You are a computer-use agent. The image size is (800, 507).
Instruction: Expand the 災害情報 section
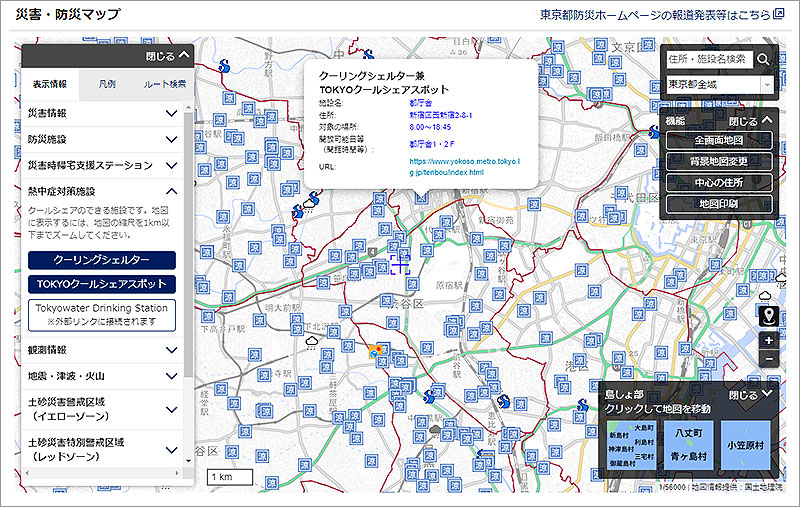coord(102,113)
